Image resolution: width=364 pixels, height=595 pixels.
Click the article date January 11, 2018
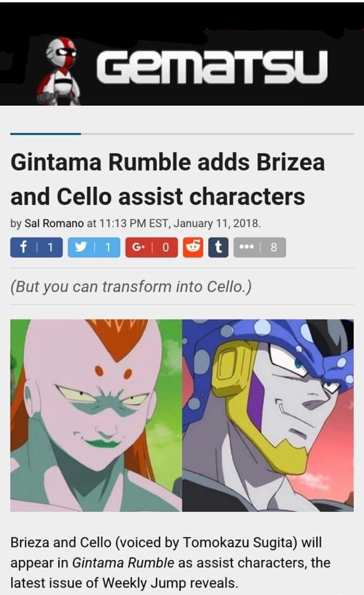coord(217,223)
